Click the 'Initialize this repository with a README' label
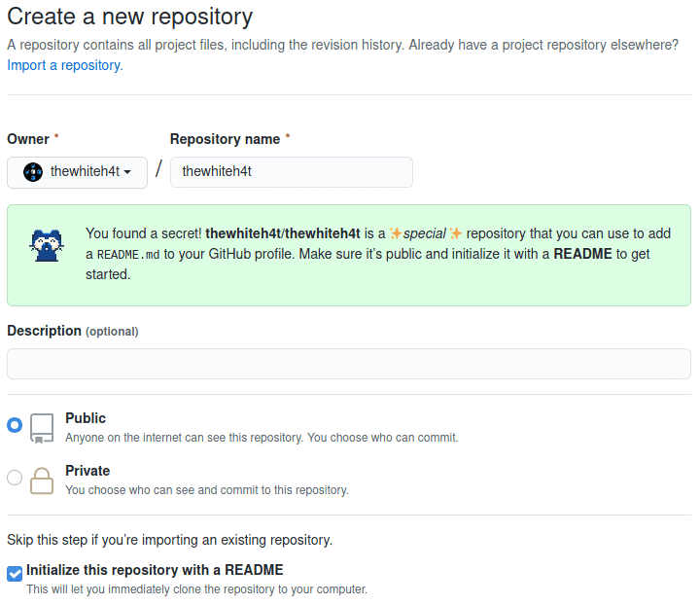This screenshot has width=700, height=605. click(x=155, y=570)
